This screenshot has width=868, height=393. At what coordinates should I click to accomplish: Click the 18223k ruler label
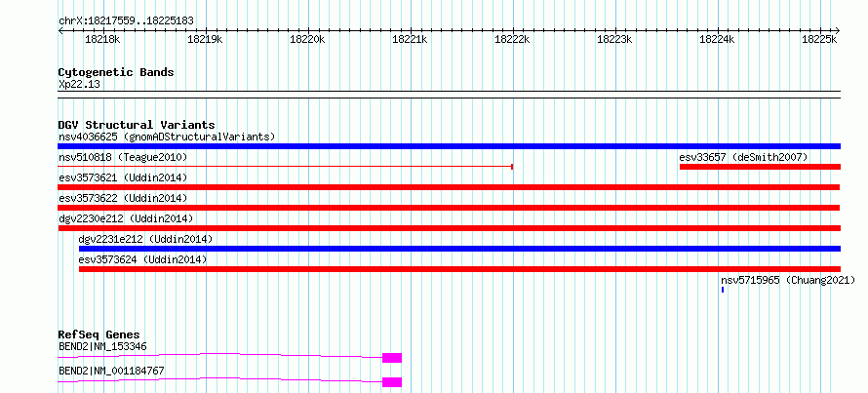[x=614, y=40]
